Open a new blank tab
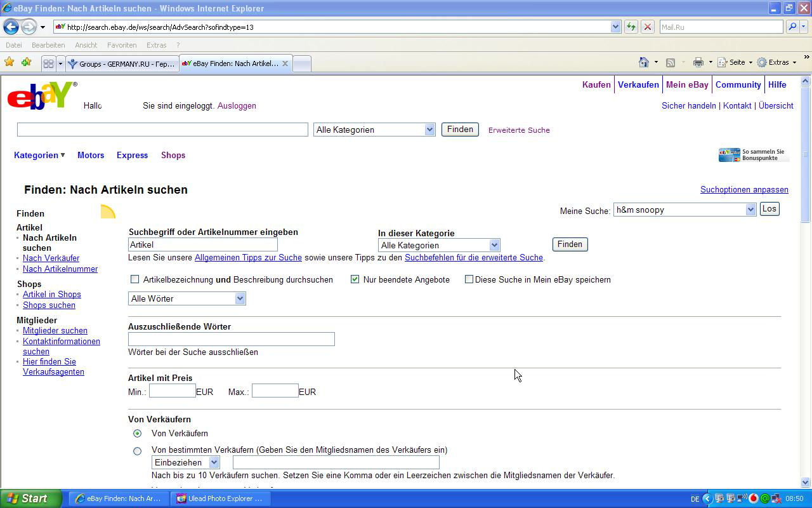The image size is (812, 508). click(x=302, y=63)
